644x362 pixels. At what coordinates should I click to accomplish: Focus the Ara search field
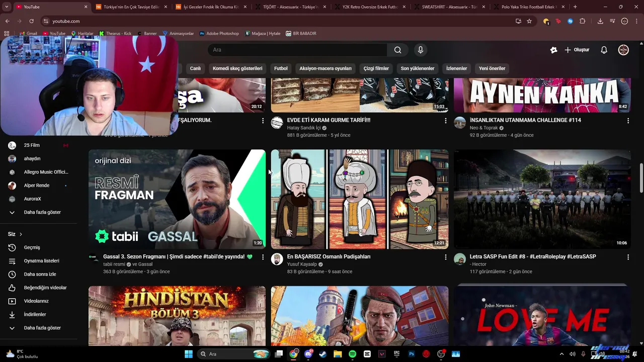(297, 50)
